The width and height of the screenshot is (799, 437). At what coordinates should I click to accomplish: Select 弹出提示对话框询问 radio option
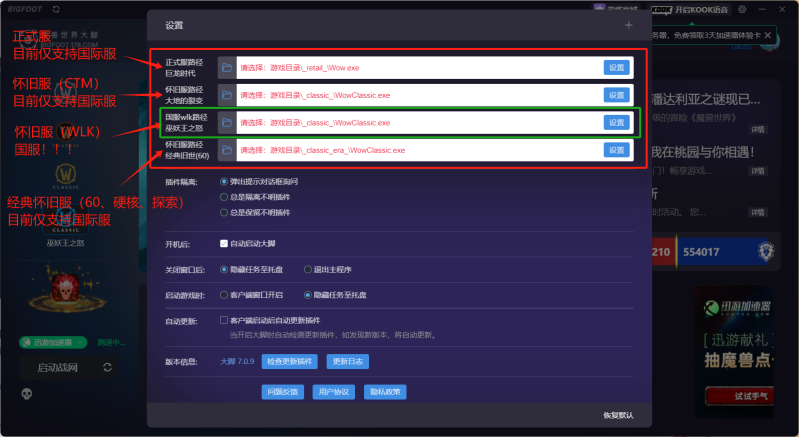tap(224, 182)
